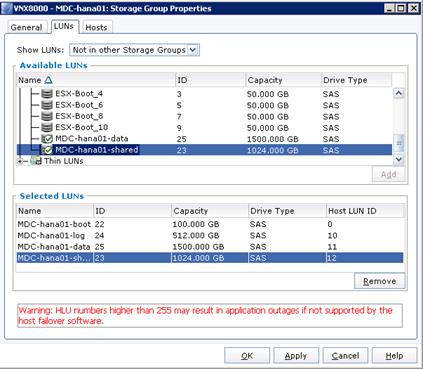Maximize the Storage Group Properties window
This screenshot has width=423, height=369.
401,8
